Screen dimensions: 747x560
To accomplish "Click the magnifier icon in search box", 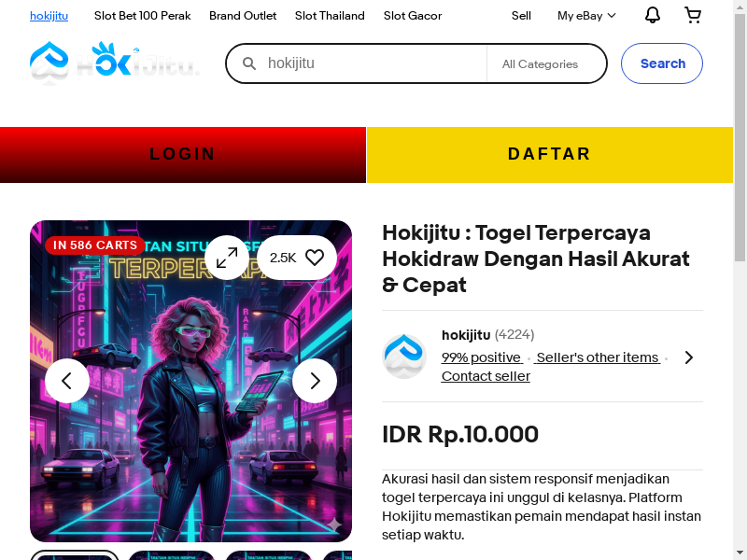I will 249,63.
